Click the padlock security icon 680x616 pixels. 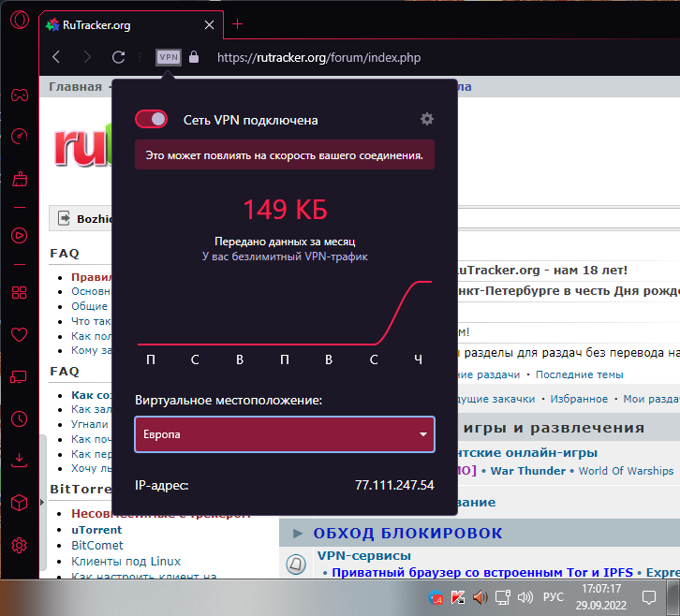(x=194, y=57)
